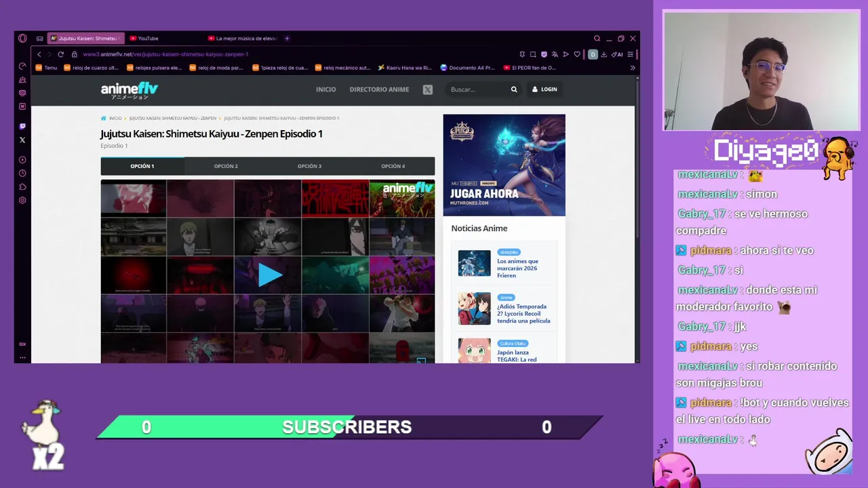868x488 pixels.
Task: Open breadcrumb Jujutsu Kaisen Zenpen series link
Action: [173, 118]
